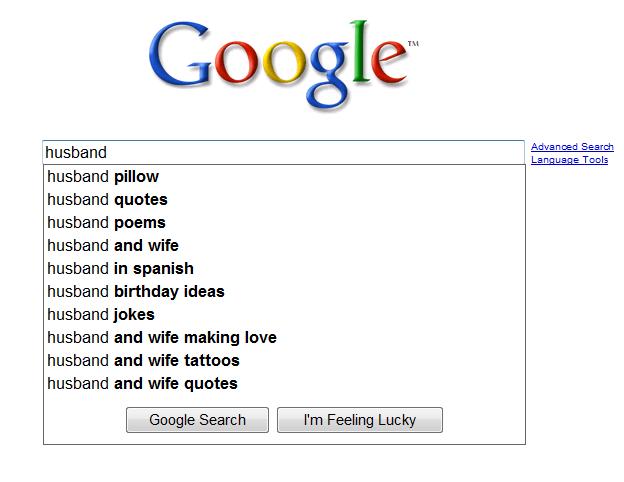Pick the "husband jokes" suggestion
The image size is (624, 482).
pos(101,315)
